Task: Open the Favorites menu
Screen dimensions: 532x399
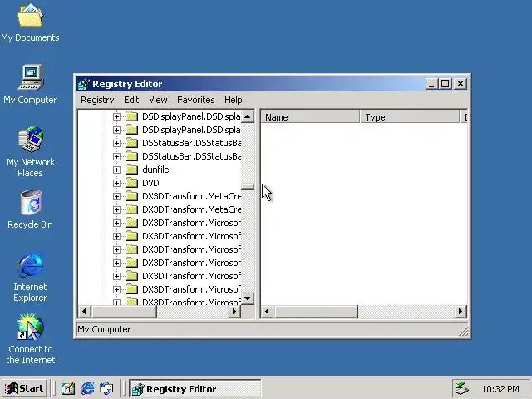Action: pyautogui.click(x=196, y=100)
